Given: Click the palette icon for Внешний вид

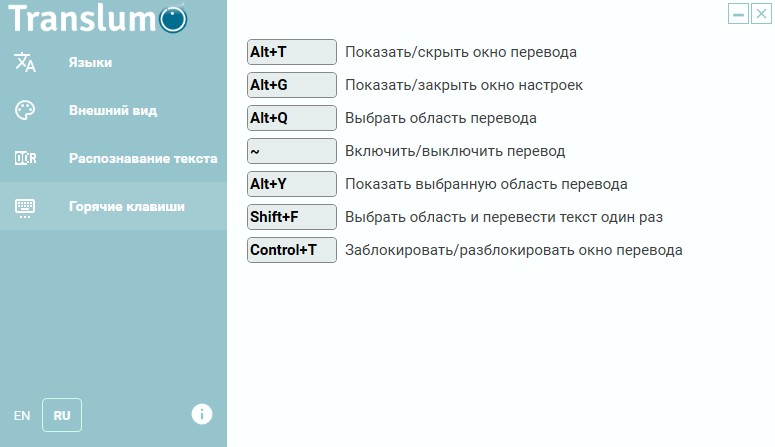Looking at the screenshot, I should tap(25, 110).
